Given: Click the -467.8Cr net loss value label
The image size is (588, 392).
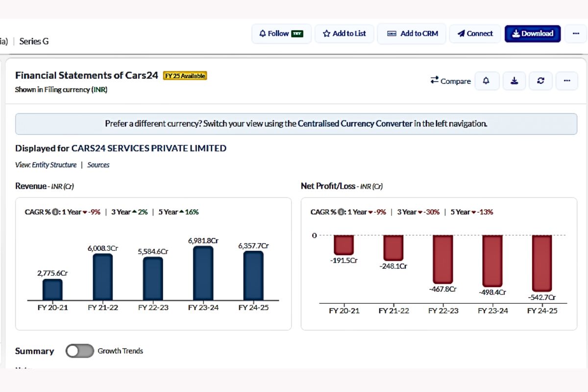Looking at the screenshot, I should [x=442, y=289].
